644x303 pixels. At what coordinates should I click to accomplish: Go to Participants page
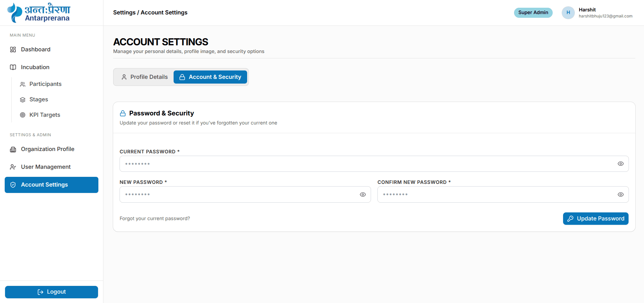coord(56,84)
